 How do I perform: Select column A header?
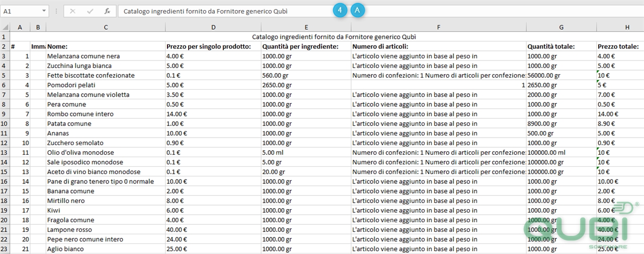coord(20,27)
